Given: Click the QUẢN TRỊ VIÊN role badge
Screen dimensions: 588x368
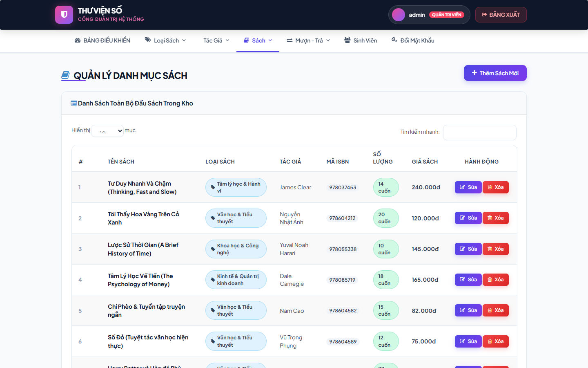Looking at the screenshot, I should (447, 15).
